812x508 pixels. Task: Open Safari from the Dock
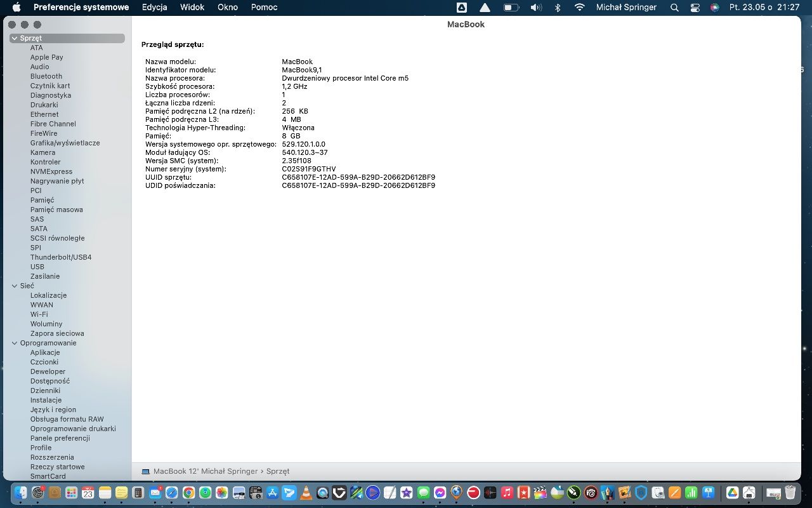pyautogui.click(x=172, y=492)
